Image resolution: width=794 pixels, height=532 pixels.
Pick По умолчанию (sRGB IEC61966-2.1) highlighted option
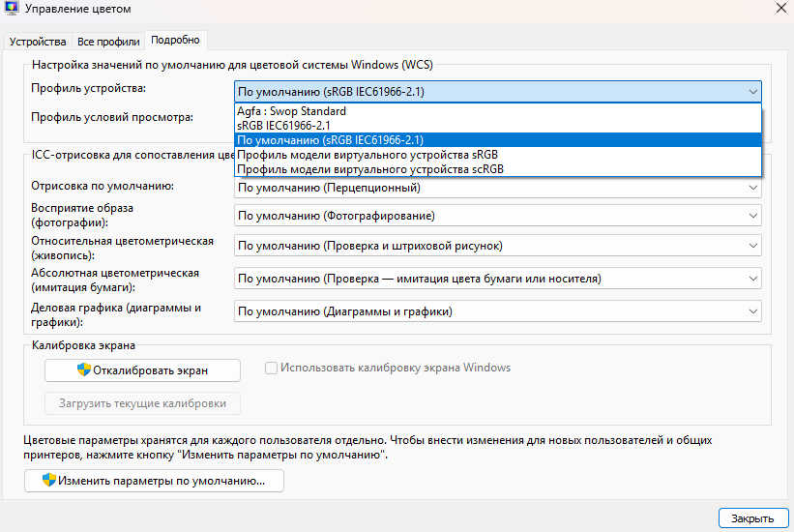click(x=498, y=140)
